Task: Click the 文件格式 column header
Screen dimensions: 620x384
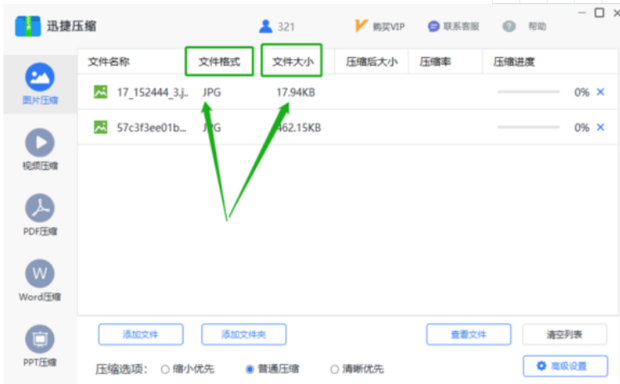Action: pos(219,62)
